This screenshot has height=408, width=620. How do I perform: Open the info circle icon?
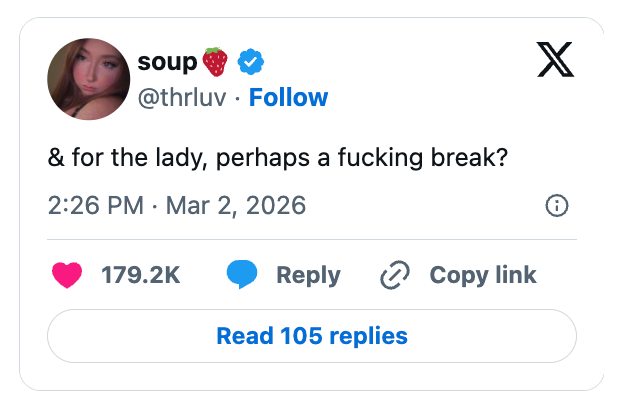[557, 206]
